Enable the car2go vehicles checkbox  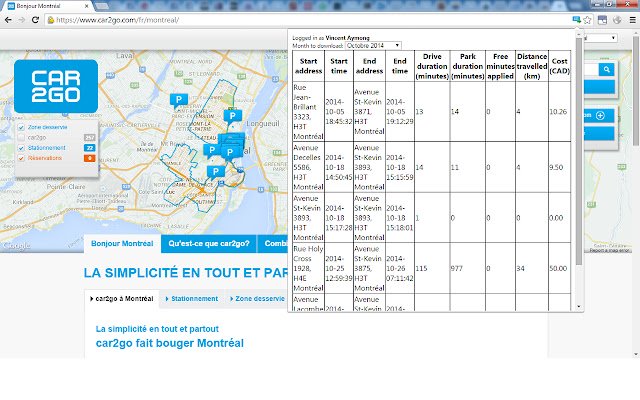pyautogui.click(x=21, y=138)
